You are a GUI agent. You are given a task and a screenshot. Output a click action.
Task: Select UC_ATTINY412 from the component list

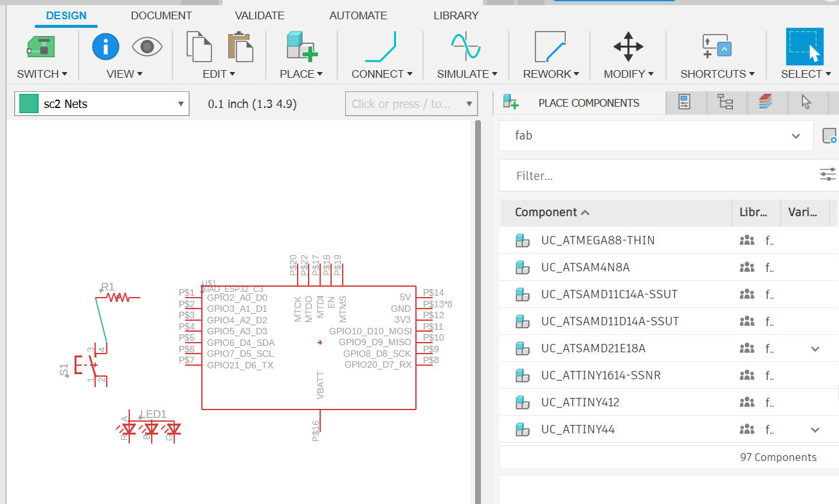point(579,402)
